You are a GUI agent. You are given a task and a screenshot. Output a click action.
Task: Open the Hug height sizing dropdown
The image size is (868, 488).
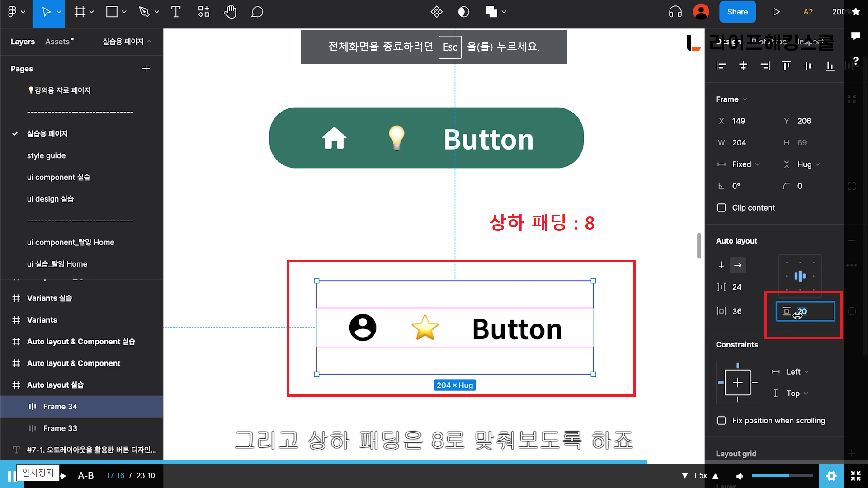pos(808,164)
